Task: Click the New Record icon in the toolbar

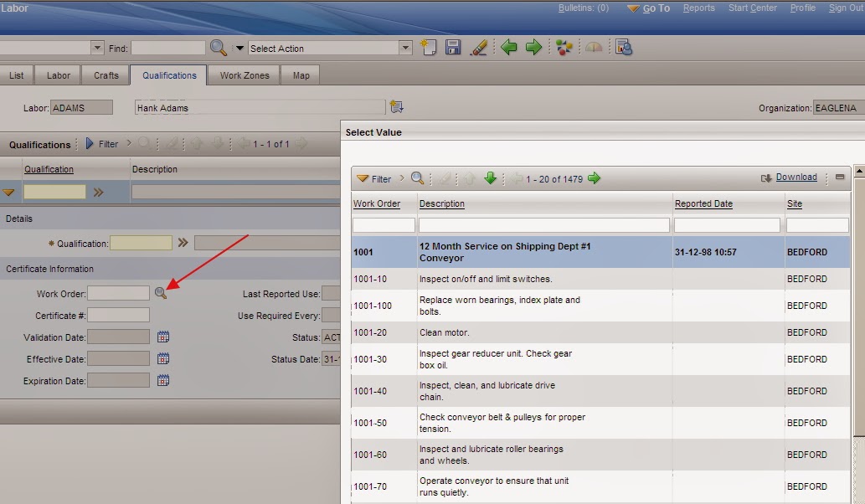Action: [428, 47]
